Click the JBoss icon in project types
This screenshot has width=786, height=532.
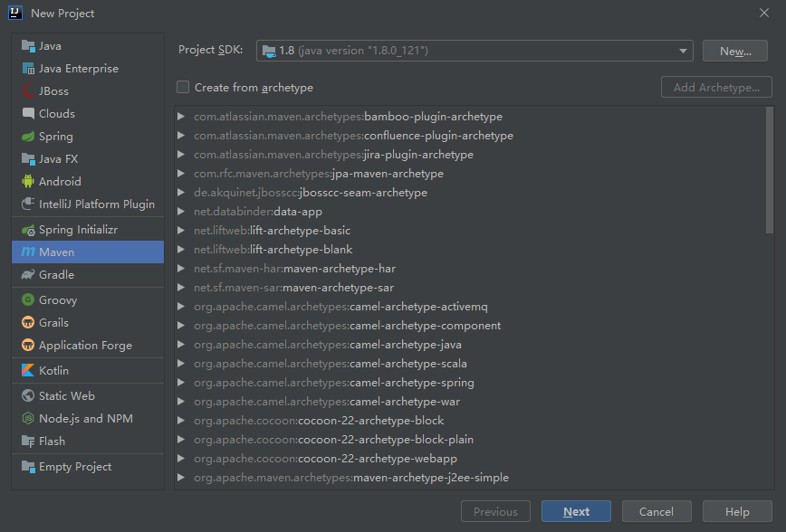click(x=28, y=91)
